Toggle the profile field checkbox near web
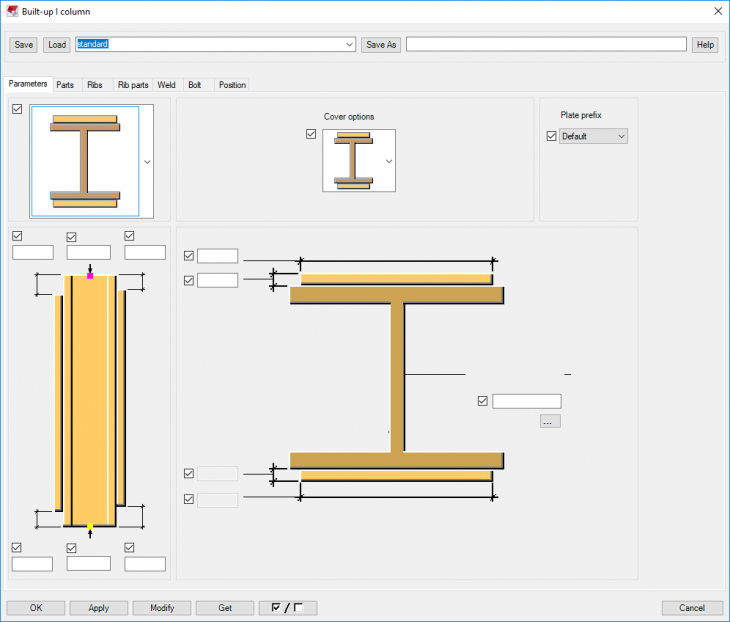Viewport: 730px width, 622px height. coord(483,401)
